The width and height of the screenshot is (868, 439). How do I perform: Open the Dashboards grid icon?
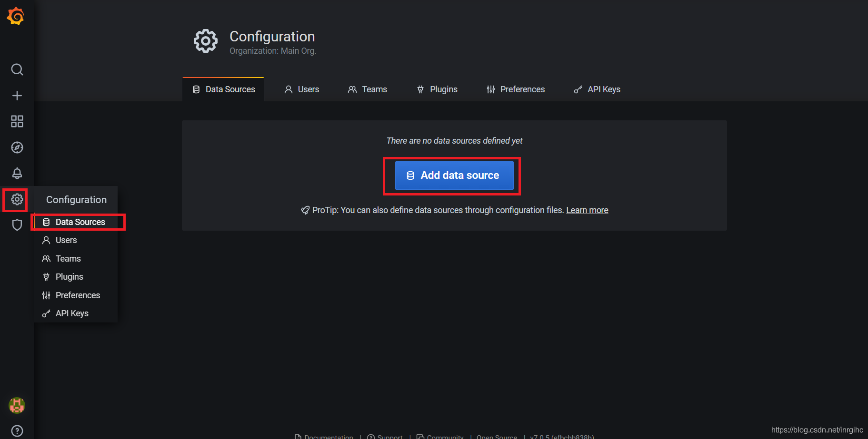pos(17,121)
